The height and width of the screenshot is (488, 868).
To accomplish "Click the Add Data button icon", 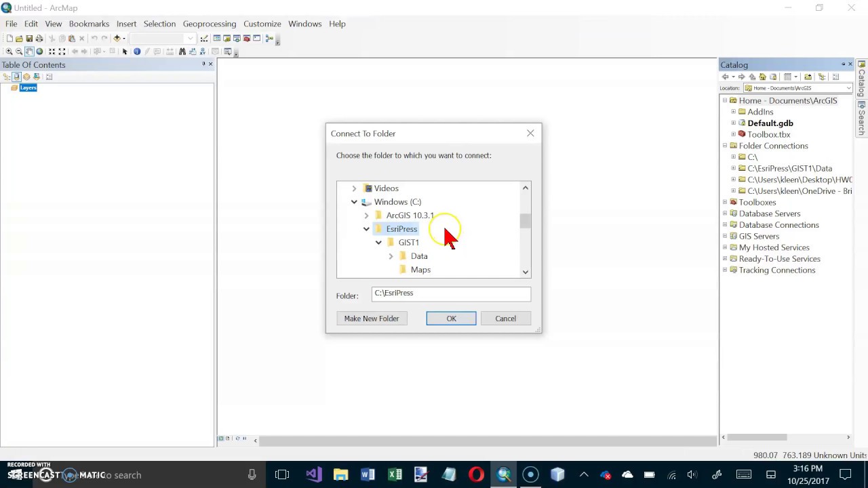I will coord(117,39).
